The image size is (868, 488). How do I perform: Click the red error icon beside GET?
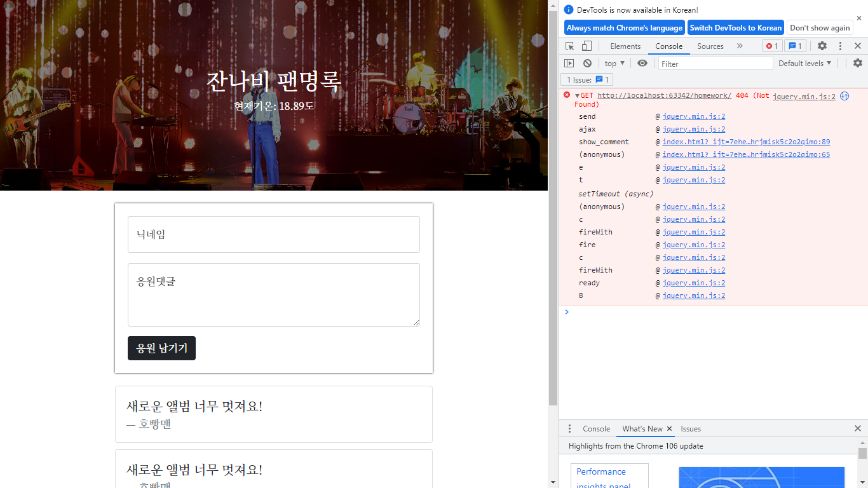point(567,95)
